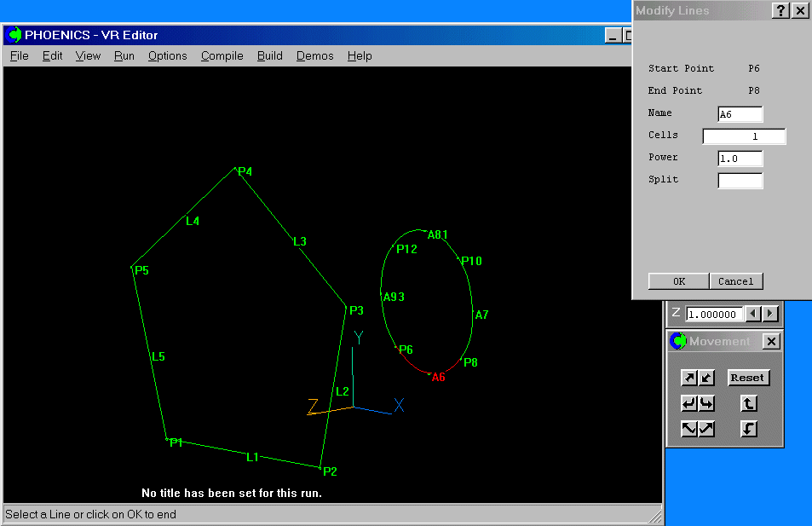
Task: Click the downward rotation icon in Movement panel
Action: (748, 429)
